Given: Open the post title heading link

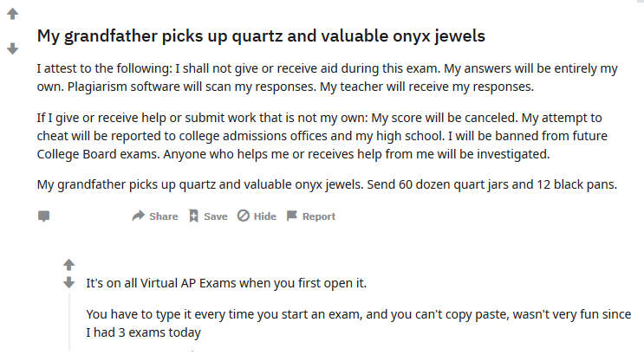Looking at the screenshot, I should [x=261, y=36].
